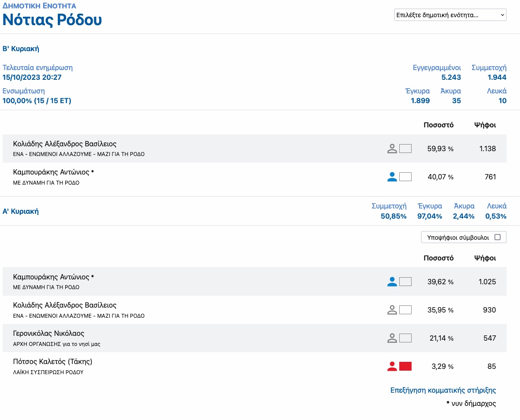Click the Ψήφοι column header in Α' Κυριακή
Screen dimensions: 520x420
pyautogui.click(x=485, y=258)
